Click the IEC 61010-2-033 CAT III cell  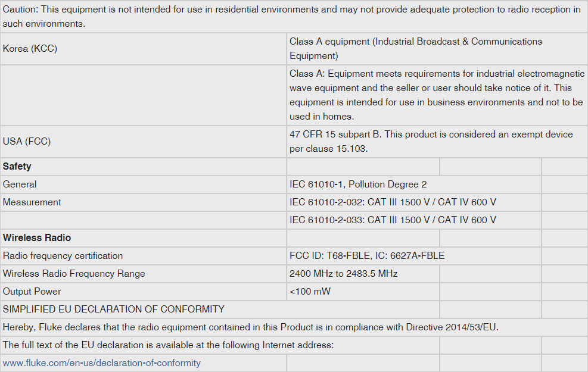tap(393, 220)
